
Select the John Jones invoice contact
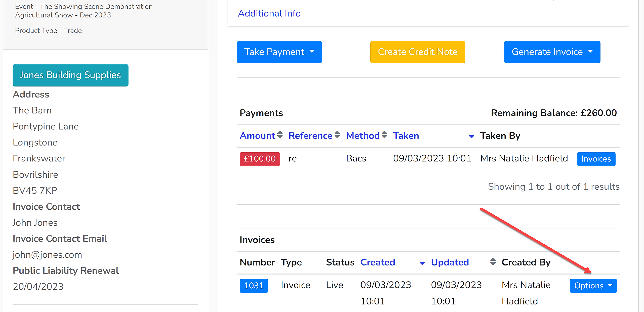pyautogui.click(x=35, y=223)
